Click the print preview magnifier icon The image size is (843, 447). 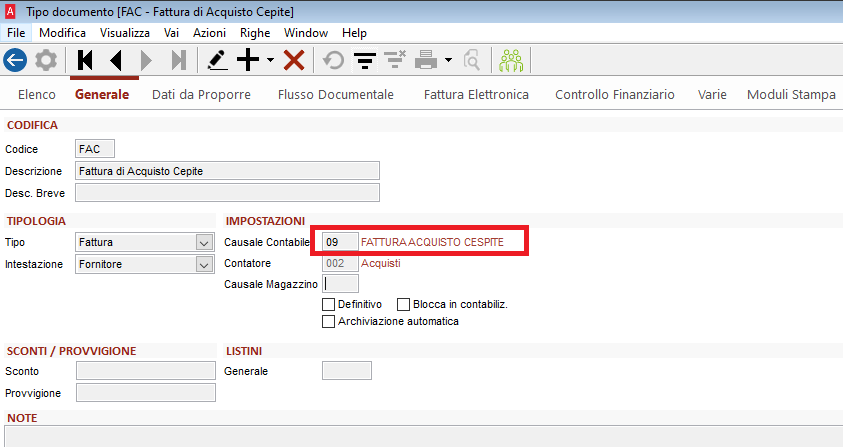click(x=471, y=60)
